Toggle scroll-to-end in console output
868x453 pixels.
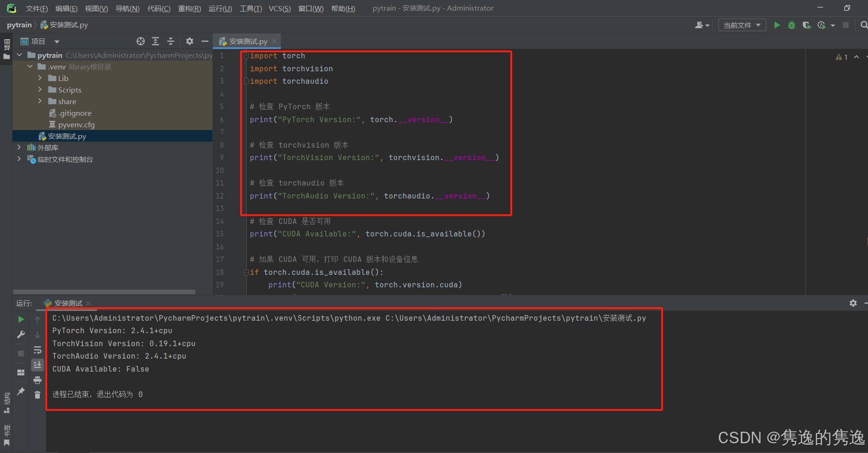37,365
